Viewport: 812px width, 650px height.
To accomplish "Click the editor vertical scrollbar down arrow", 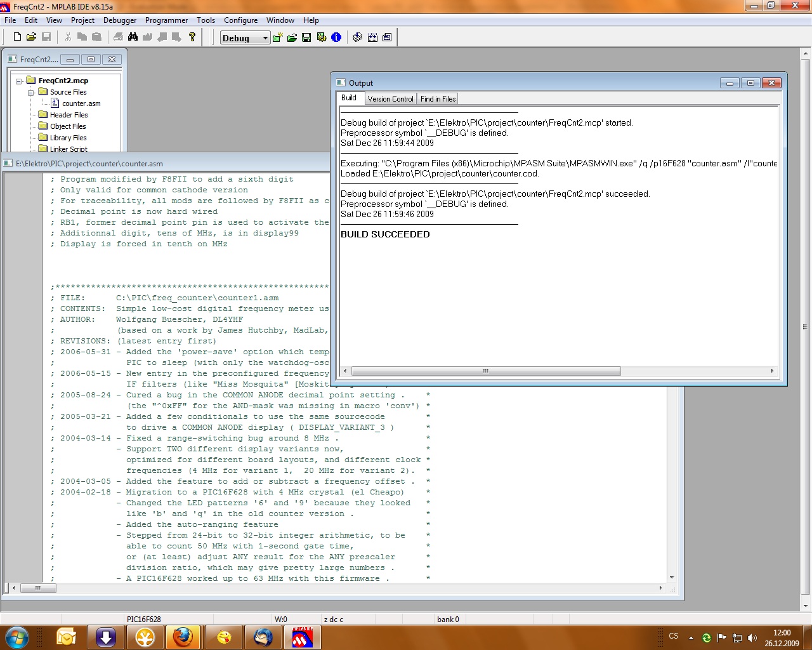I will (672, 578).
